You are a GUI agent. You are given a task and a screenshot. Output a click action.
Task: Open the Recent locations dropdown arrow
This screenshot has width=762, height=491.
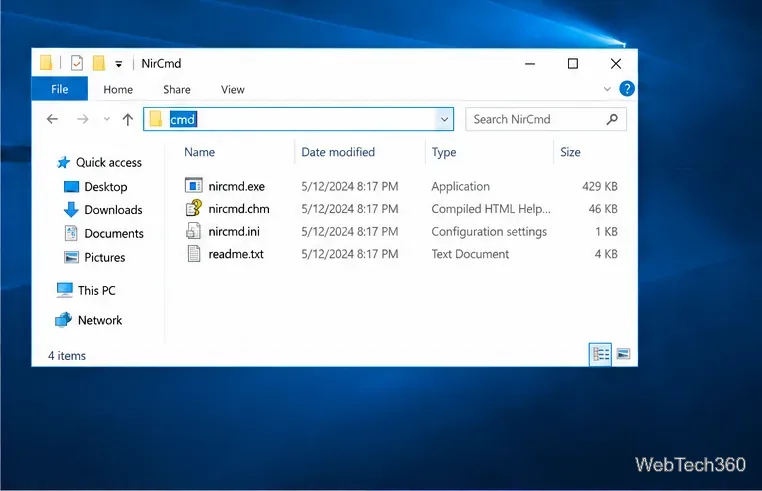click(x=106, y=119)
